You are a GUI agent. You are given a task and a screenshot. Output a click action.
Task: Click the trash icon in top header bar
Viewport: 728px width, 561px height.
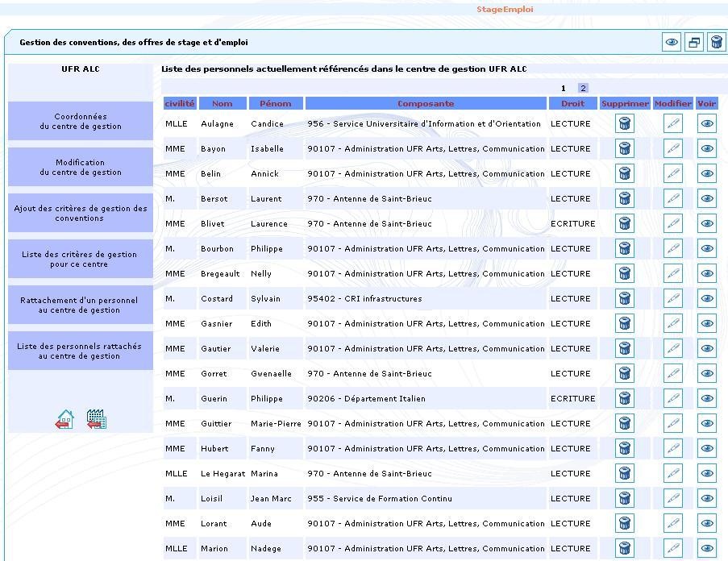(716, 43)
